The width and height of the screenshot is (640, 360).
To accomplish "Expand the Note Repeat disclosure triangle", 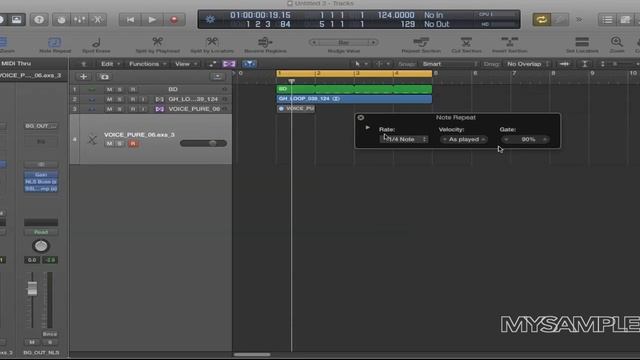I will coord(367,128).
